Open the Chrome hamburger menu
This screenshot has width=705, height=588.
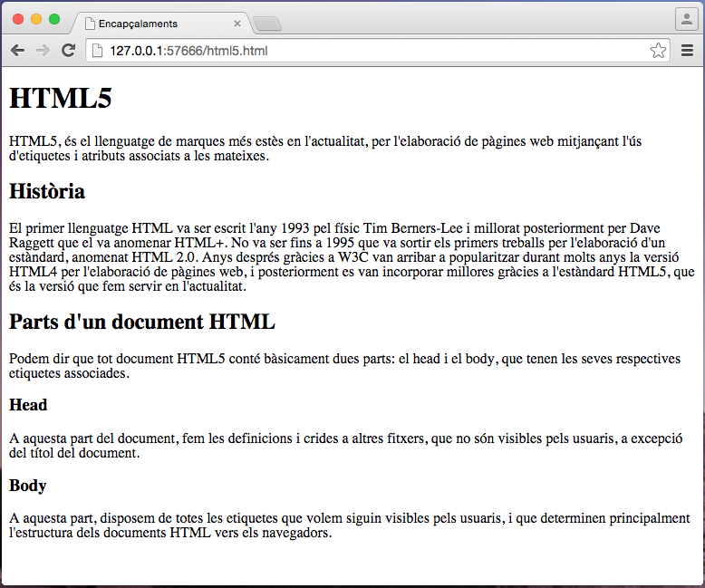coord(687,51)
